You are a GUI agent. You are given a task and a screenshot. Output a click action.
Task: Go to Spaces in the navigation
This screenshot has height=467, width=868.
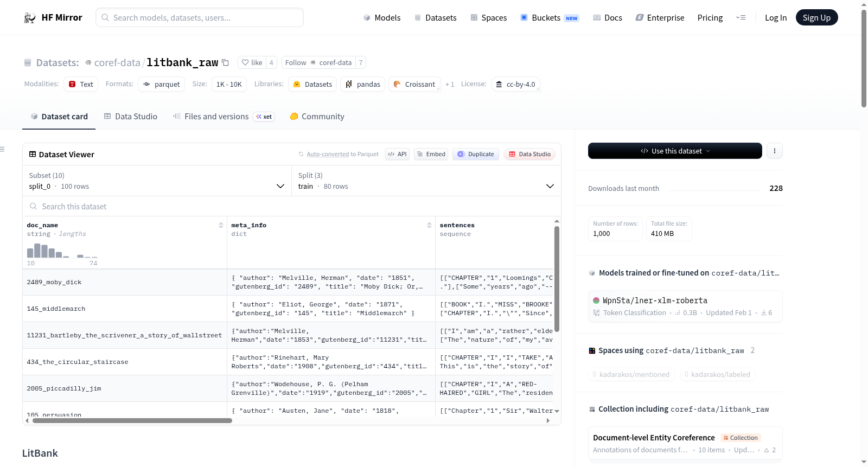(x=488, y=18)
